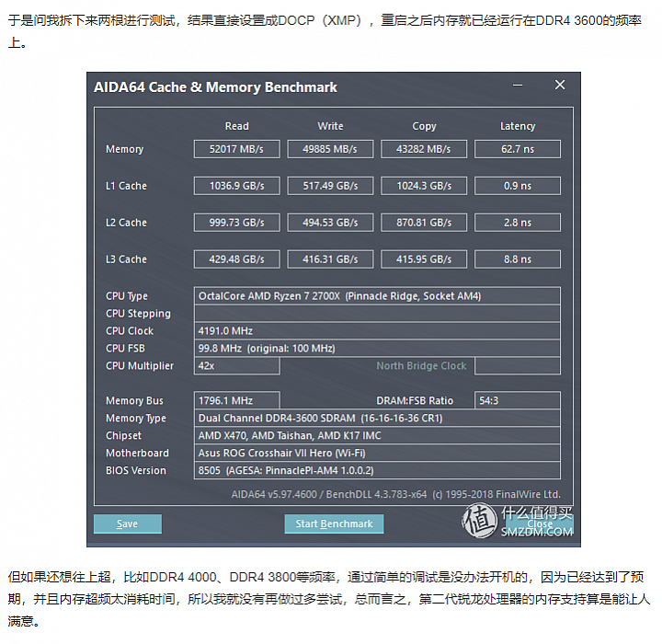This screenshot has height=644, width=662.
Task: Click the Memory row label
Action: click(x=124, y=149)
